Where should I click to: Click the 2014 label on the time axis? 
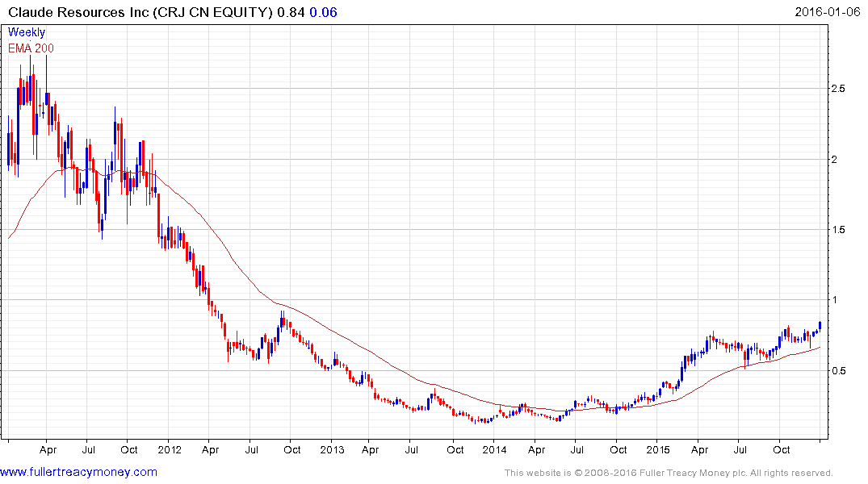tap(494, 449)
